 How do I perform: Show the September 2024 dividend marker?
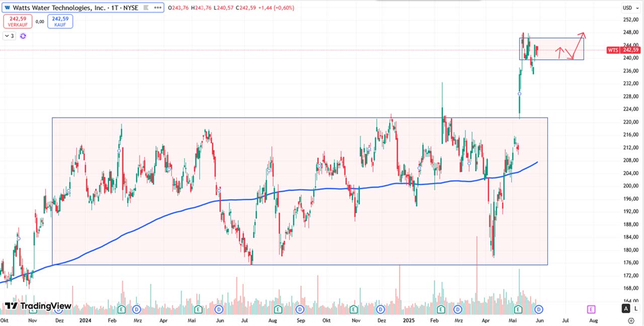click(300, 308)
